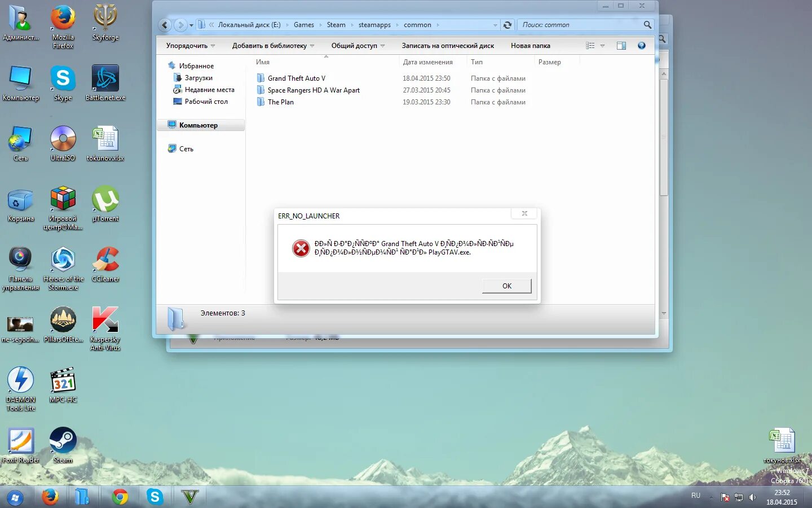Open the Общий доступ dropdown
Viewport: 812px width, 508px height.
click(x=358, y=46)
